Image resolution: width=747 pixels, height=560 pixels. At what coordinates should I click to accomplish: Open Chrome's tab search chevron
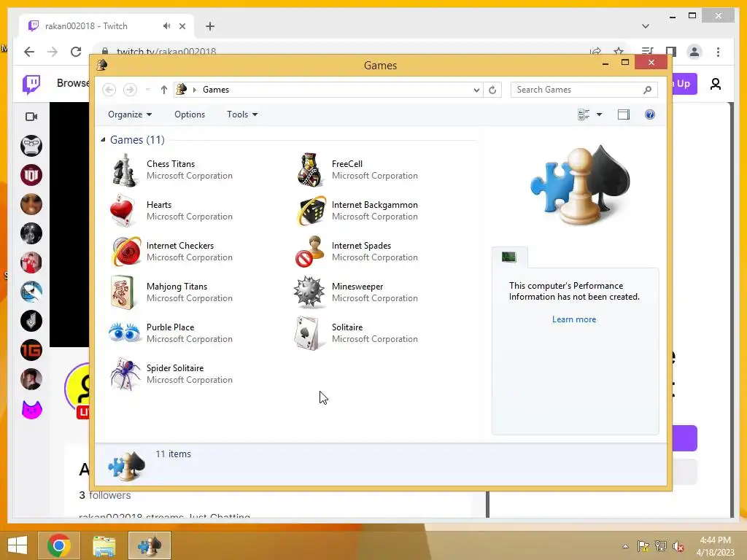click(x=646, y=26)
